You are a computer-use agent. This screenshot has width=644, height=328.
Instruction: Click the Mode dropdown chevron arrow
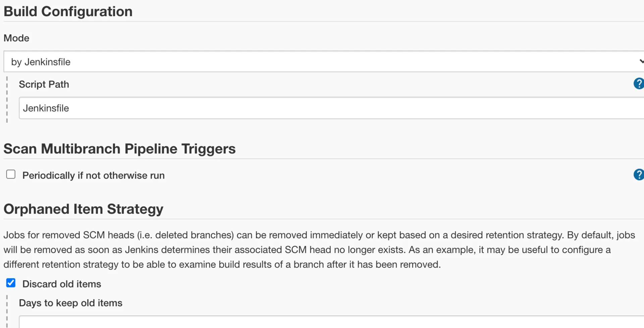coord(641,61)
